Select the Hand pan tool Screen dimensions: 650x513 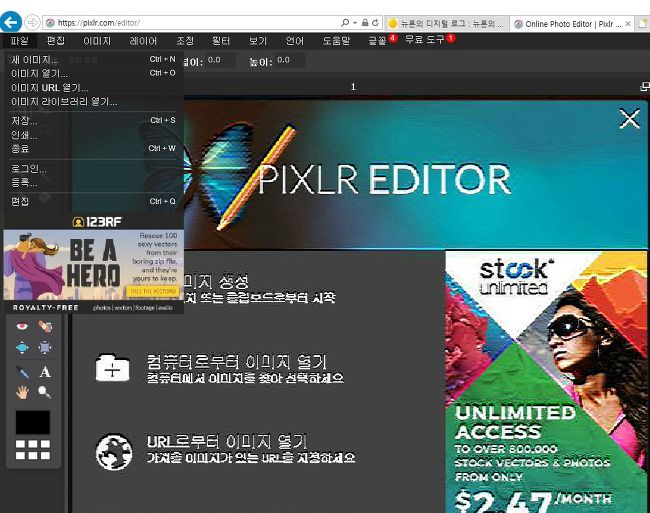[x=22, y=392]
